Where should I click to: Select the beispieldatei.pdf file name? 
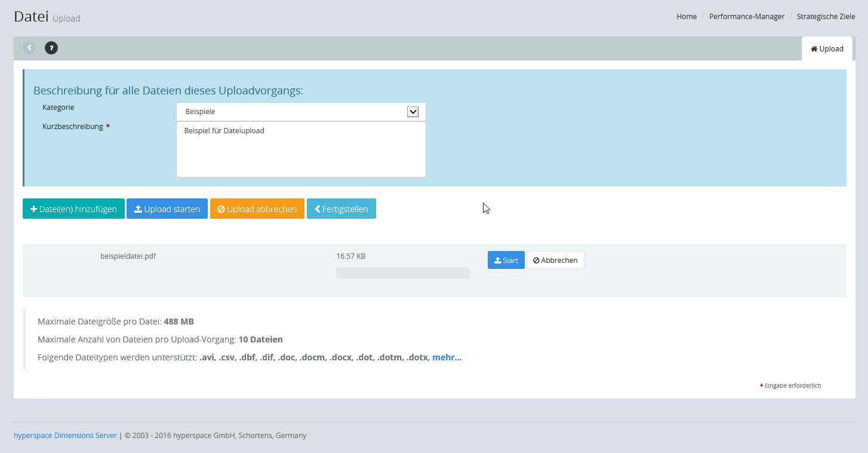[x=128, y=256]
